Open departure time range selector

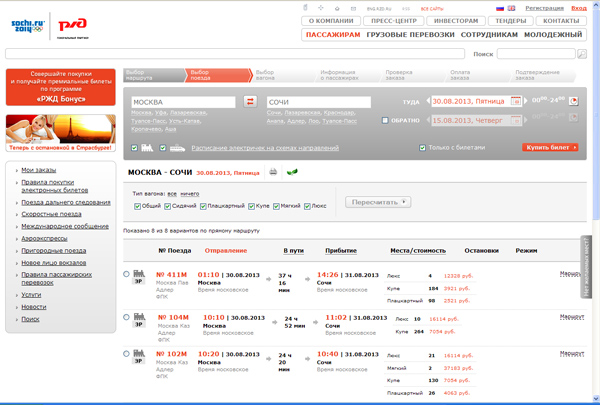pyautogui.click(x=574, y=101)
